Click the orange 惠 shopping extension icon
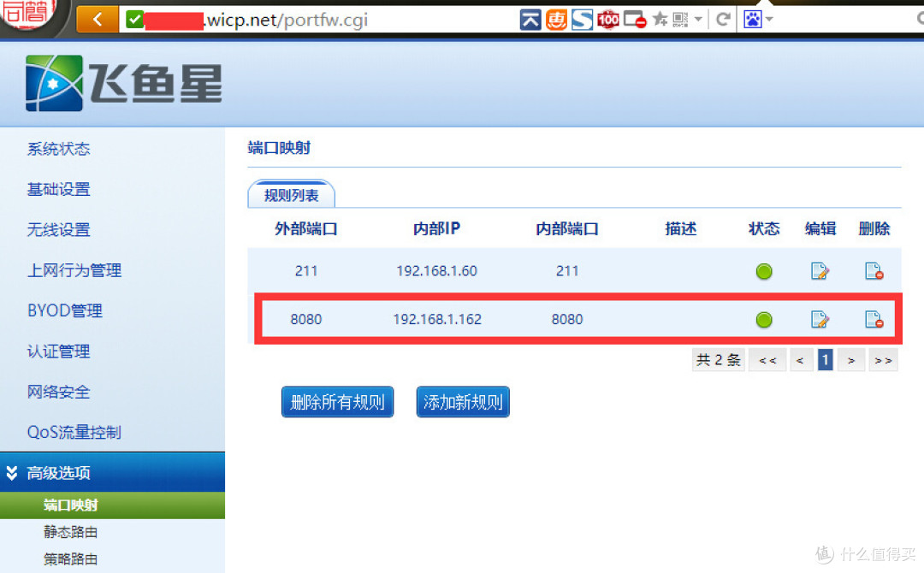Image resolution: width=924 pixels, height=573 pixels. point(556,20)
